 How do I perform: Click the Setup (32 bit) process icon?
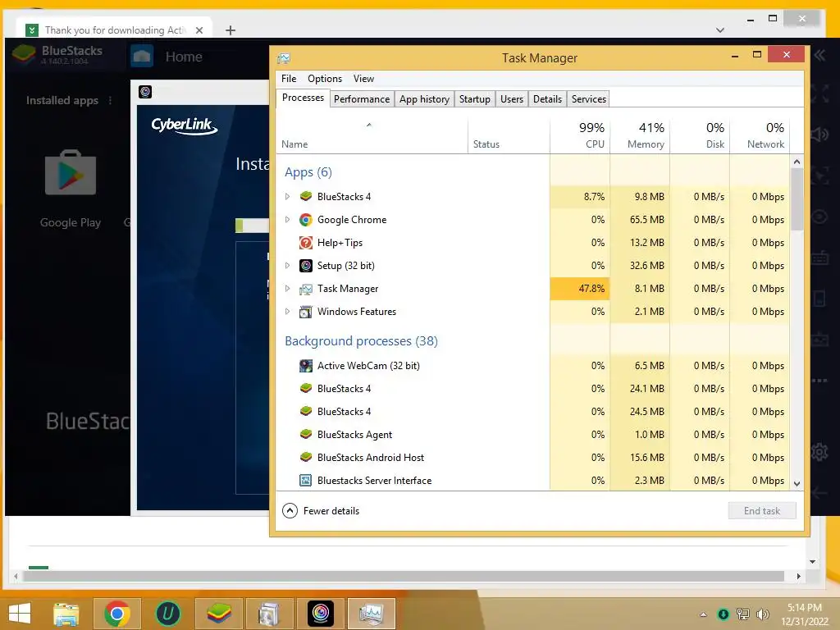[x=306, y=266]
